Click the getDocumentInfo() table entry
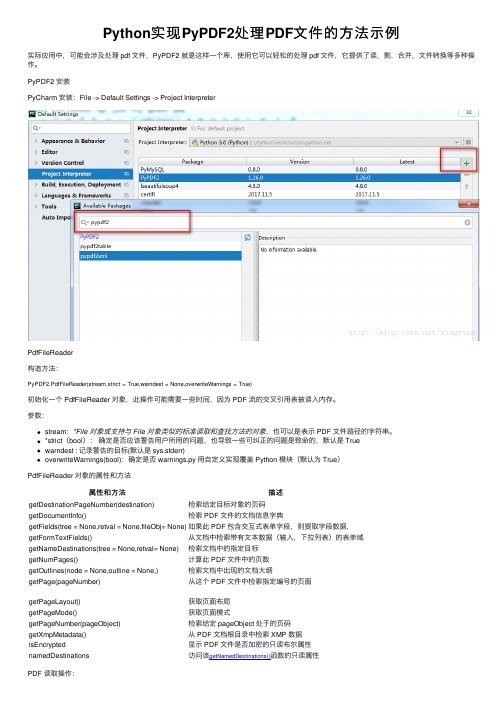The height and width of the screenshot is (713, 504). coord(57,516)
